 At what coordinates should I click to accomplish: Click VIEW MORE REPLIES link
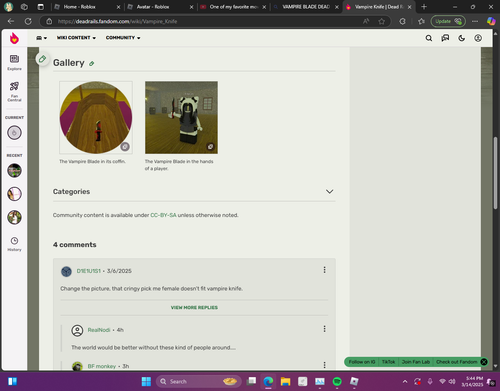(x=194, y=308)
